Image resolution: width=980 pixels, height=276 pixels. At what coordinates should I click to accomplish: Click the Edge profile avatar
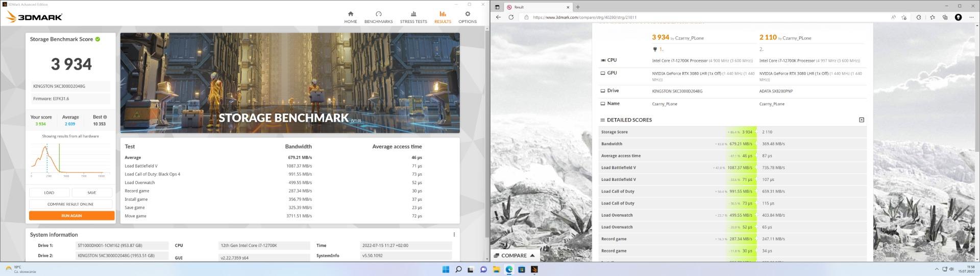pyautogui.click(x=958, y=17)
